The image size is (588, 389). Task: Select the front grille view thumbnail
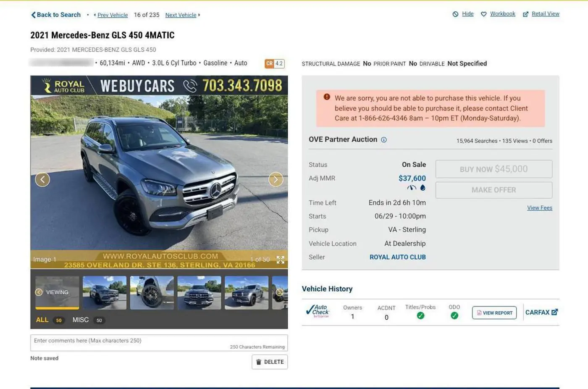click(x=199, y=292)
